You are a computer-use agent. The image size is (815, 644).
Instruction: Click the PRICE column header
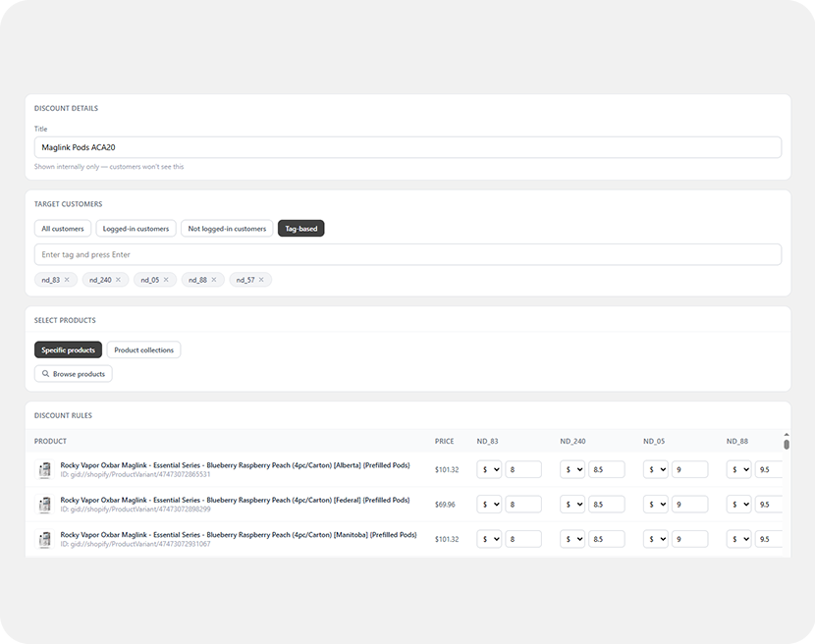pos(445,442)
